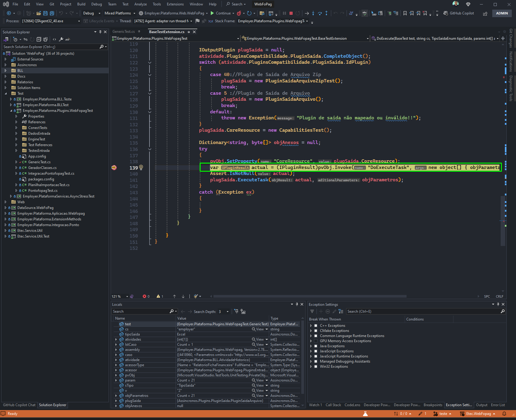Click the notifications bell in status bar
Image resolution: width=516 pixels, height=420 pixels.
pyautogui.click(x=504, y=414)
